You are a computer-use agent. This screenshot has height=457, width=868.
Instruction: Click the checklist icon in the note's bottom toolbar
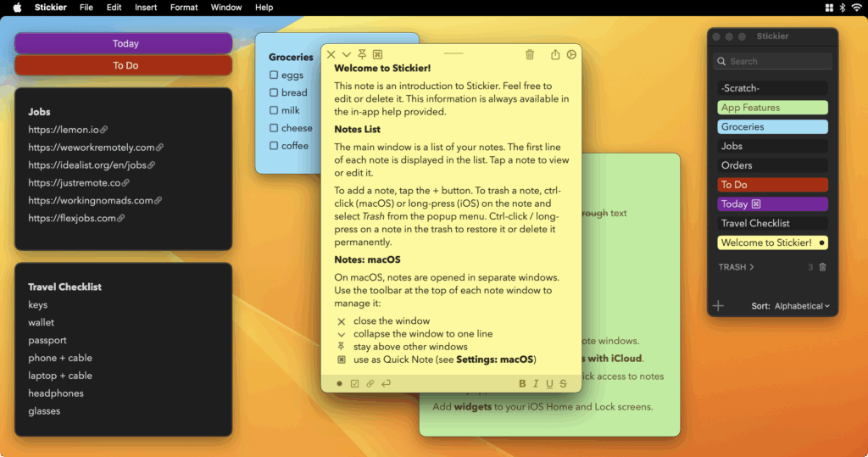355,383
